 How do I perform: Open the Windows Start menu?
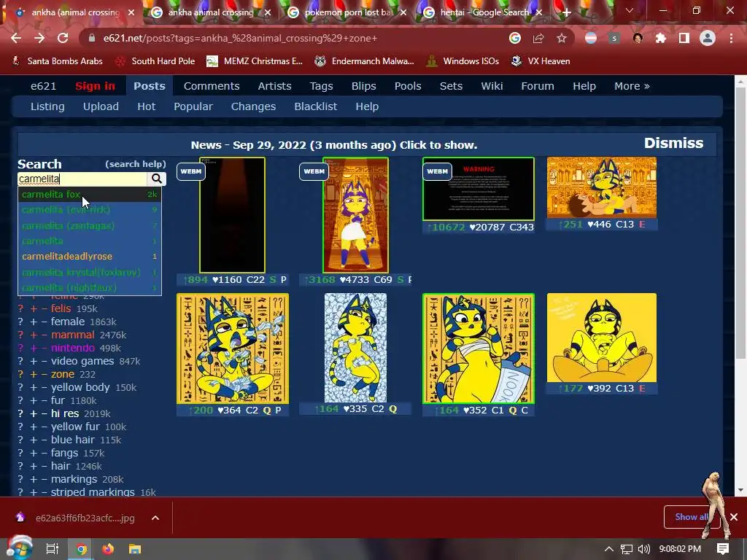click(19, 548)
